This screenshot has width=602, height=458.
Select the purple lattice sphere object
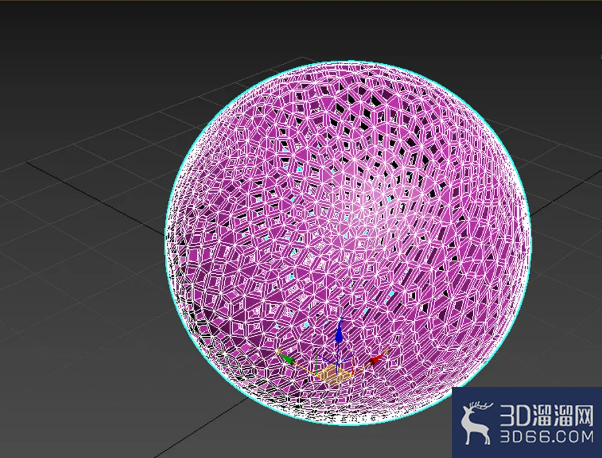[348, 243]
